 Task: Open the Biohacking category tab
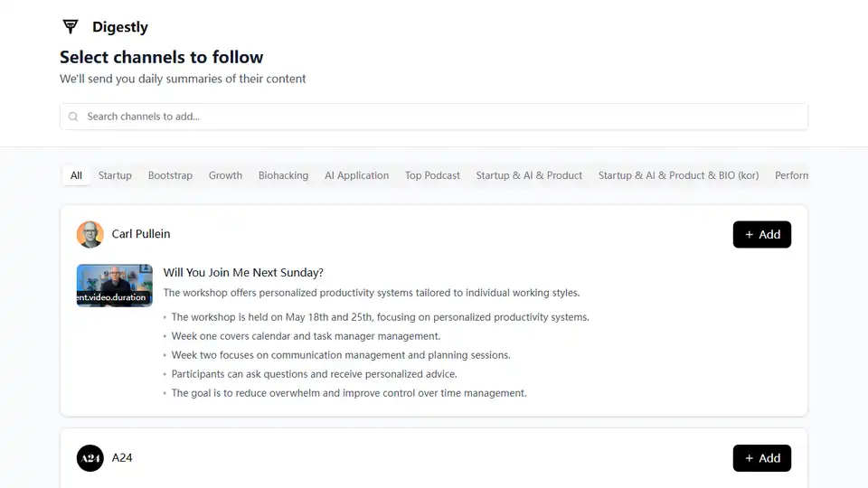tap(283, 175)
